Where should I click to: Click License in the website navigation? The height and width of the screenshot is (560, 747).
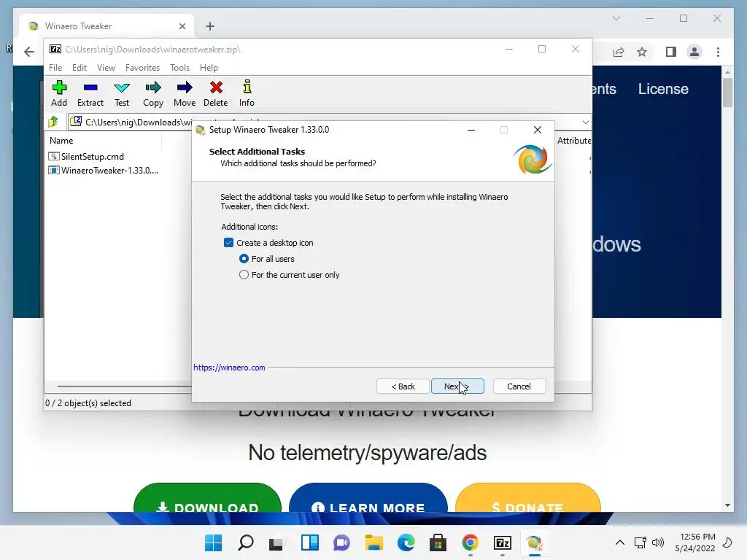(x=663, y=89)
